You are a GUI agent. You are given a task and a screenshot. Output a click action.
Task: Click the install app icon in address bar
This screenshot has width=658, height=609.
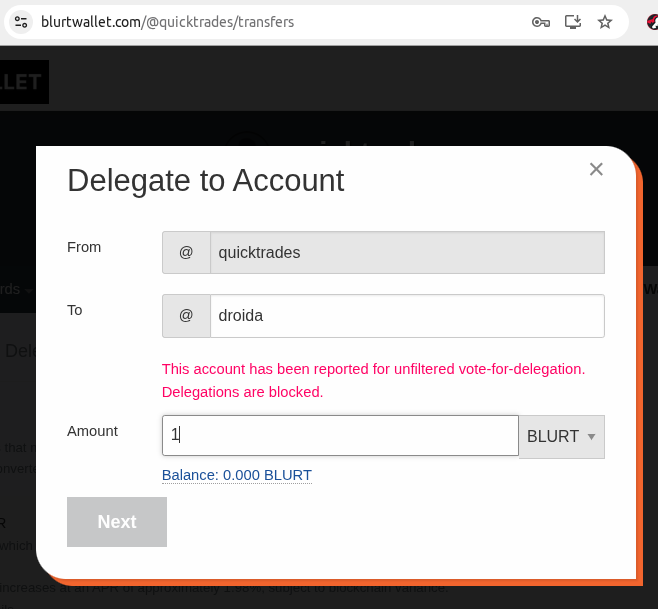point(573,22)
